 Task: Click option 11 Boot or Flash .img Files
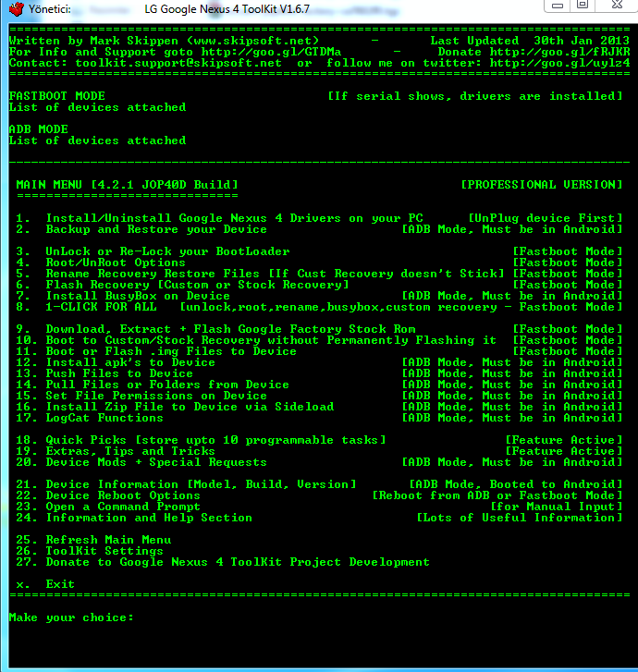156,352
